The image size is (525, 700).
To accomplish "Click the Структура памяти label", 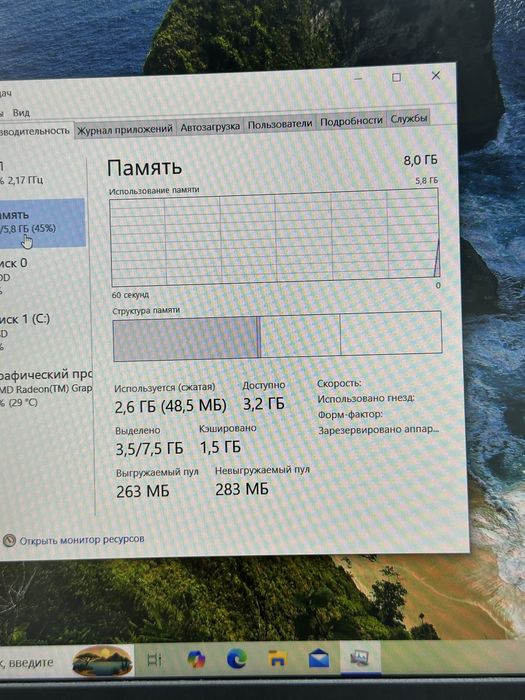I will point(146,310).
